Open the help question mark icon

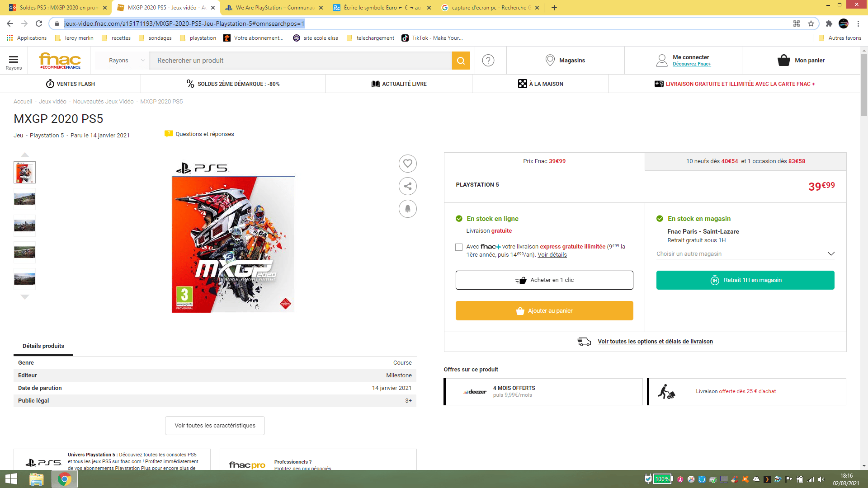pos(488,61)
